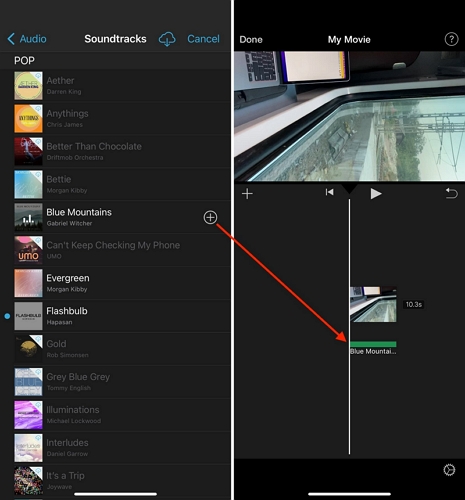Tap the UMO album artwork
Screen dimensions: 465x500
[28, 250]
